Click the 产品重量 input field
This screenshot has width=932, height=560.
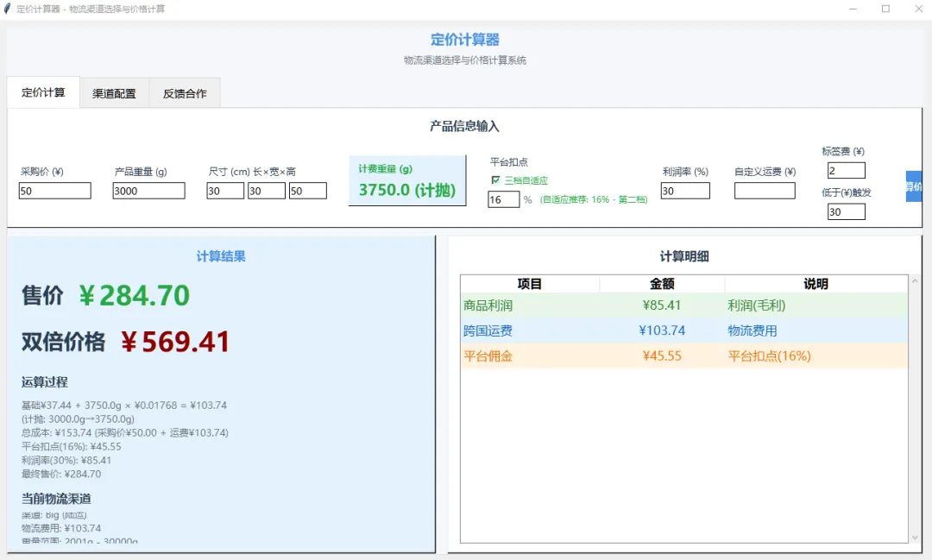tap(148, 191)
